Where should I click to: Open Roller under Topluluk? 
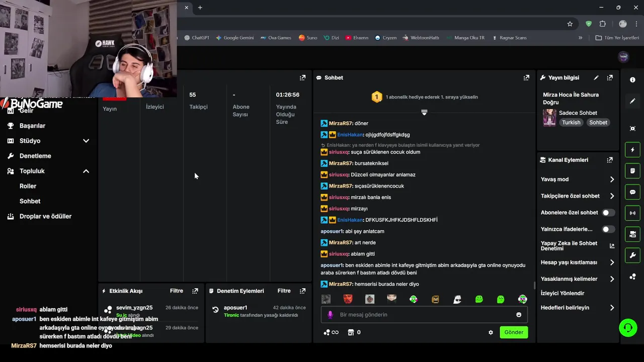point(28,186)
